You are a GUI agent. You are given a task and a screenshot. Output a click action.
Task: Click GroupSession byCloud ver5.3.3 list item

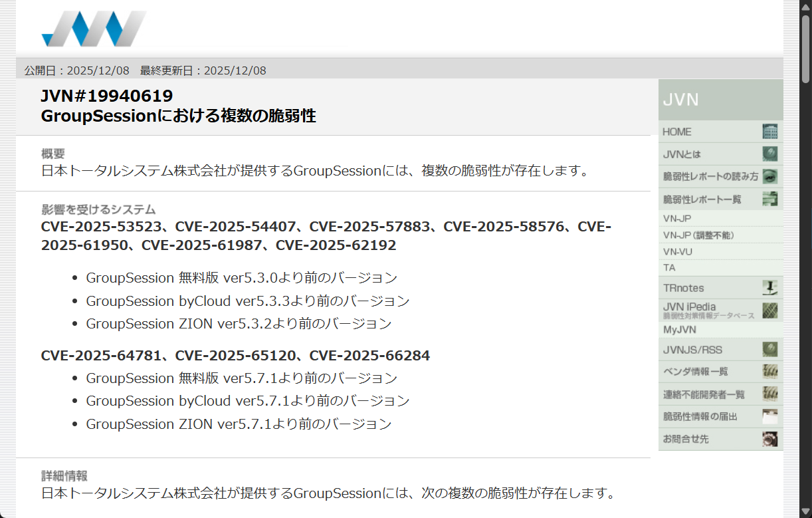(x=248, y=301)
